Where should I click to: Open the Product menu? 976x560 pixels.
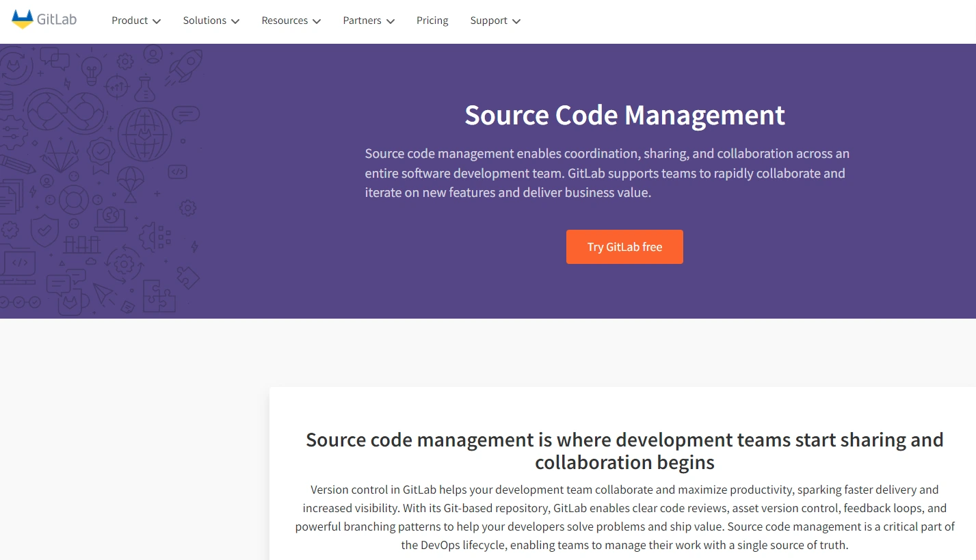coord(136,21)
